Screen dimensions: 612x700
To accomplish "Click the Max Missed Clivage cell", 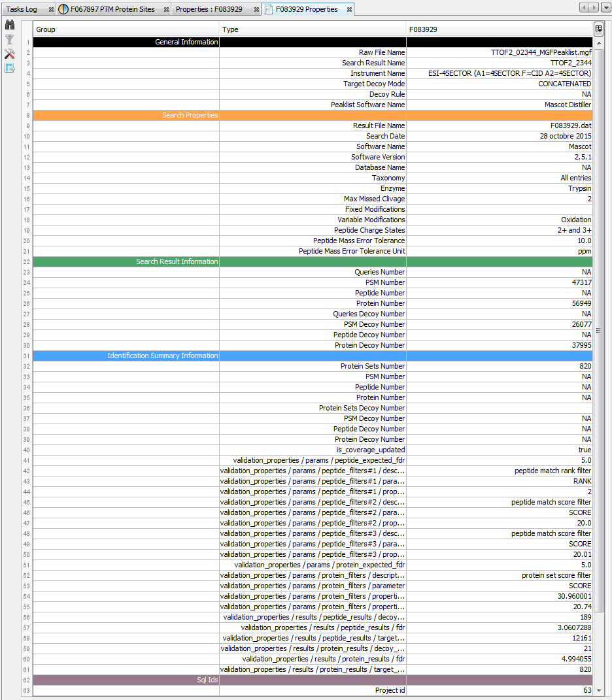I will coord(313,199).
